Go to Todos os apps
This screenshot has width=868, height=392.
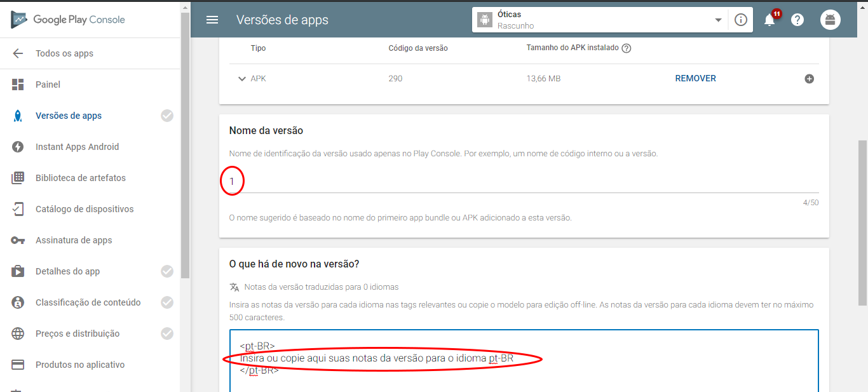click(x=64, y=53)
